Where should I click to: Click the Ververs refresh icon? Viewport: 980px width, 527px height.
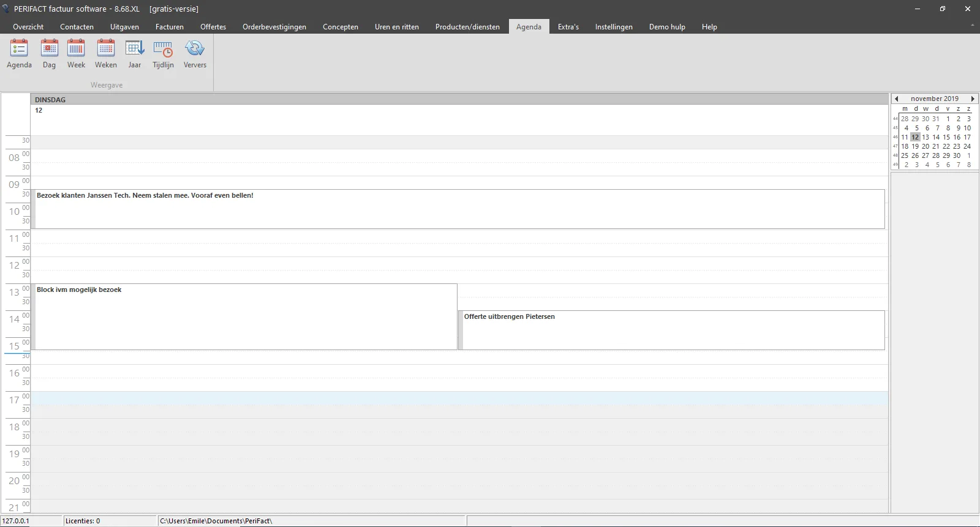pos(195,54)
